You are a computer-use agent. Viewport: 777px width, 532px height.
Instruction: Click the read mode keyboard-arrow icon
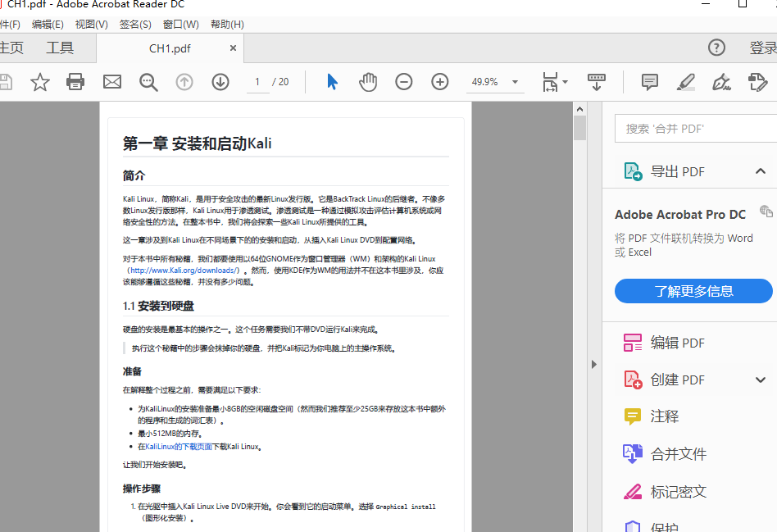[x=596, y=82]
